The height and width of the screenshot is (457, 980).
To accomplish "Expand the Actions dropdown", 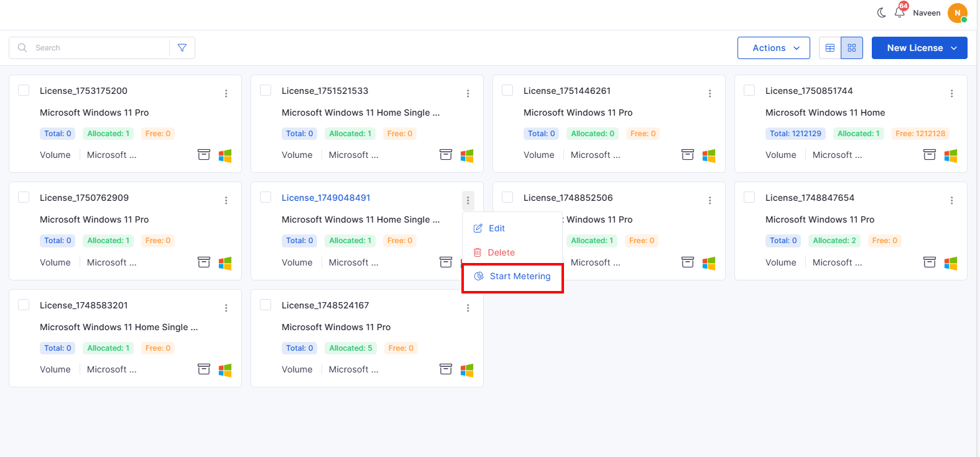I will point(774,48).
